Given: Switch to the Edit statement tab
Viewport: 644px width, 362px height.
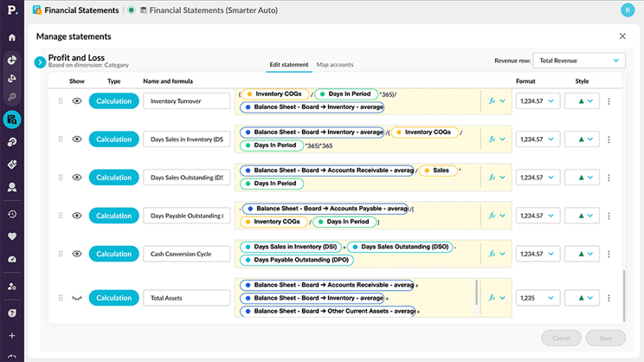Looking at the screenshot, I should (x=289, y=64).
